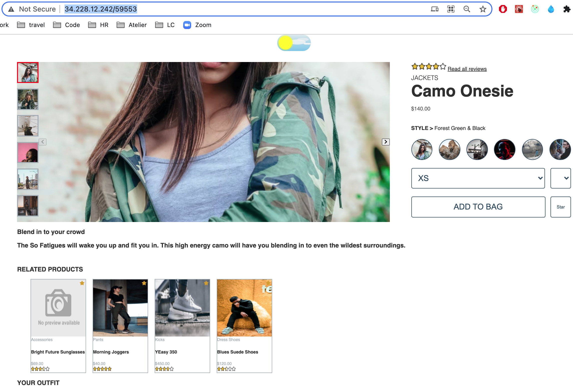This screenshot has width=573, height=392.
Task: Click the ADD TO BAG button
Action: [x=478, y=207]
